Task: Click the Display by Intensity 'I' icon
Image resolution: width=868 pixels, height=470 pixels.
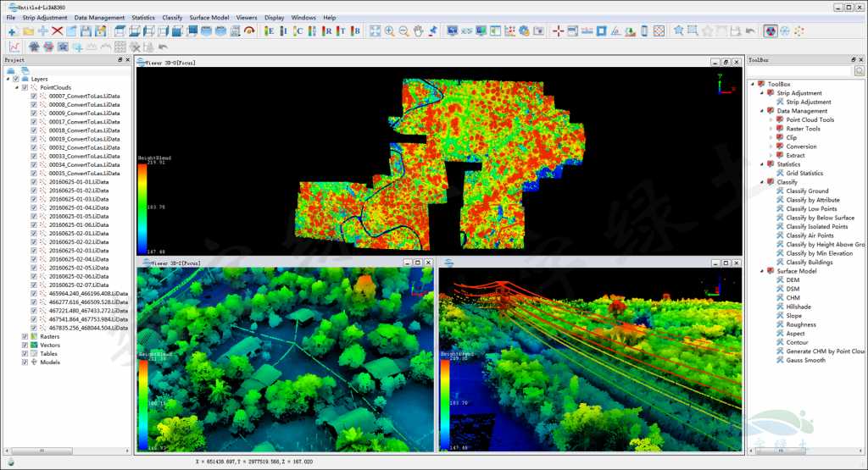Action: coord(285,31)
